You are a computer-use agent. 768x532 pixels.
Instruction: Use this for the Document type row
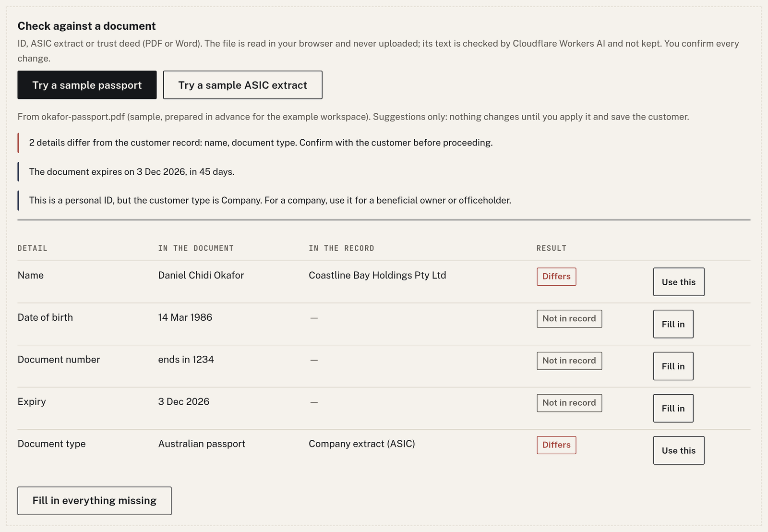pos(678,450)
